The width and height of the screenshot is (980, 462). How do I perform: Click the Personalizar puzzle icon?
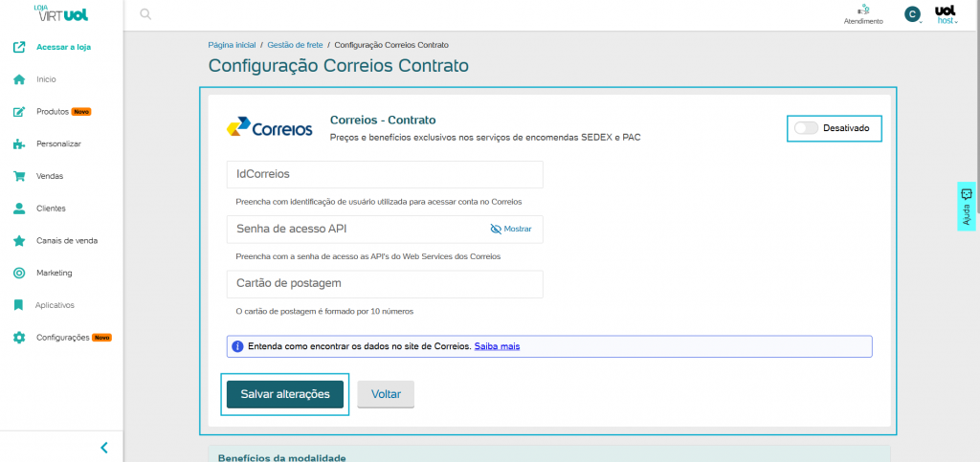coord(18,144)
